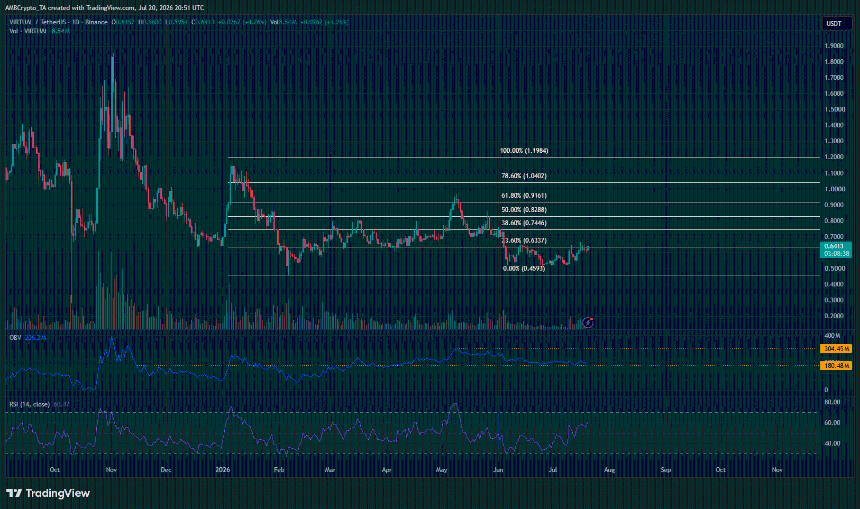This screenshot has width=860, height=509.
Task: Select the 50.00% (0.8288) Fibonacci label
Action: (x=524, y=210)
